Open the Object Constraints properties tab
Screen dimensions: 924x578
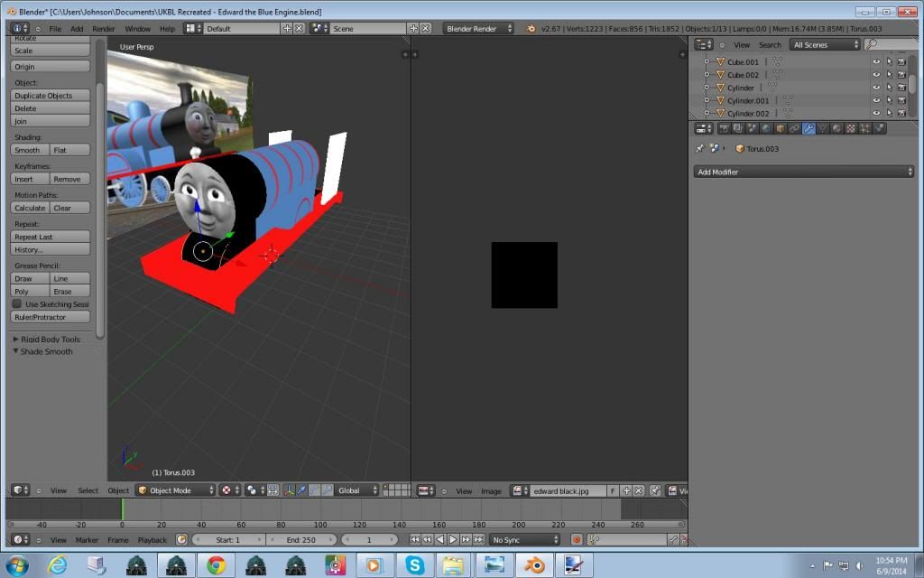pos(794,128)
